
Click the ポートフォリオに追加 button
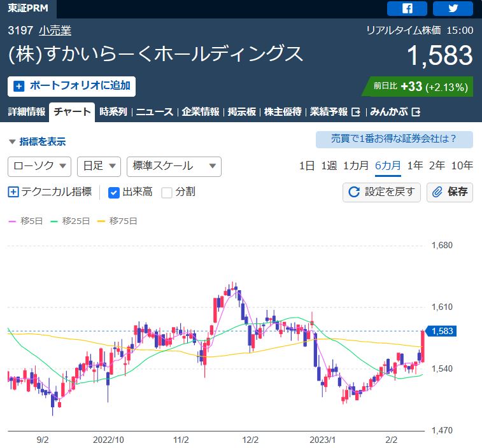click(x=71, y=87)
